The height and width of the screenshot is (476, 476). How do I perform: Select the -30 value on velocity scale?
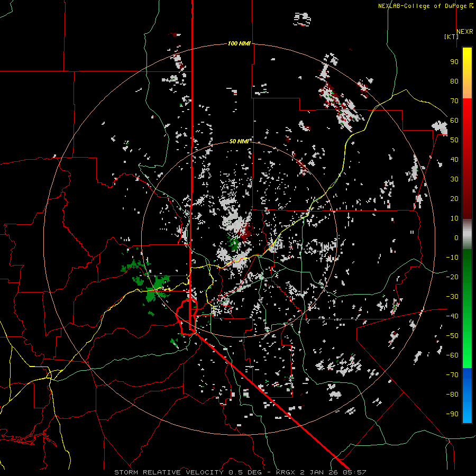tap(452, 297)
